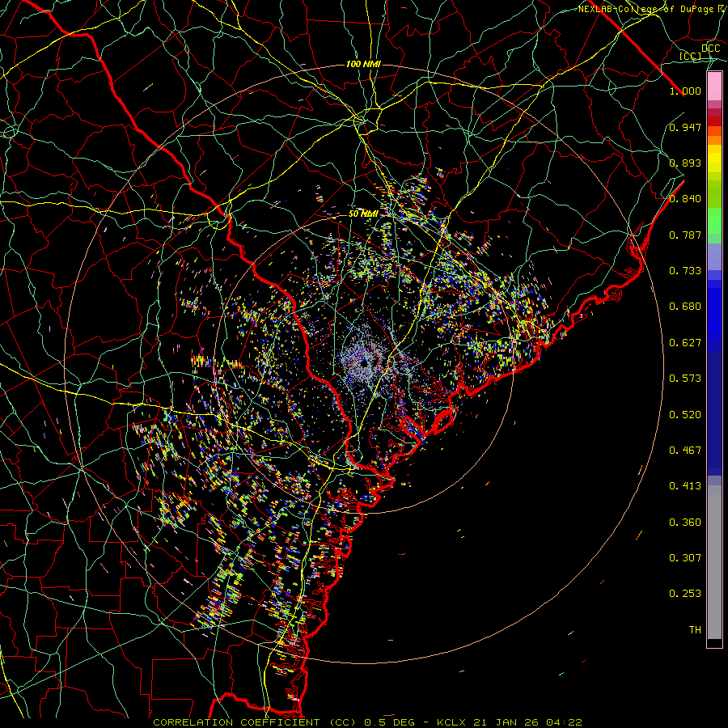Select the 0.840 color scale value

click(x=685, y=199)
